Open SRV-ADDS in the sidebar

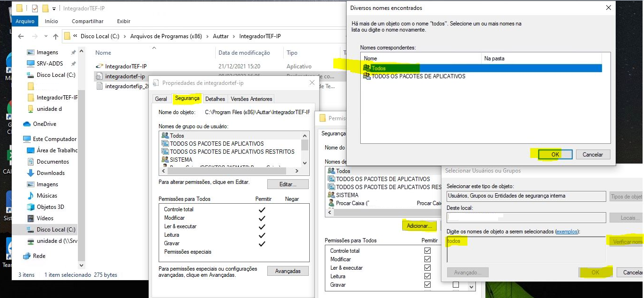(x=50, y=64)
